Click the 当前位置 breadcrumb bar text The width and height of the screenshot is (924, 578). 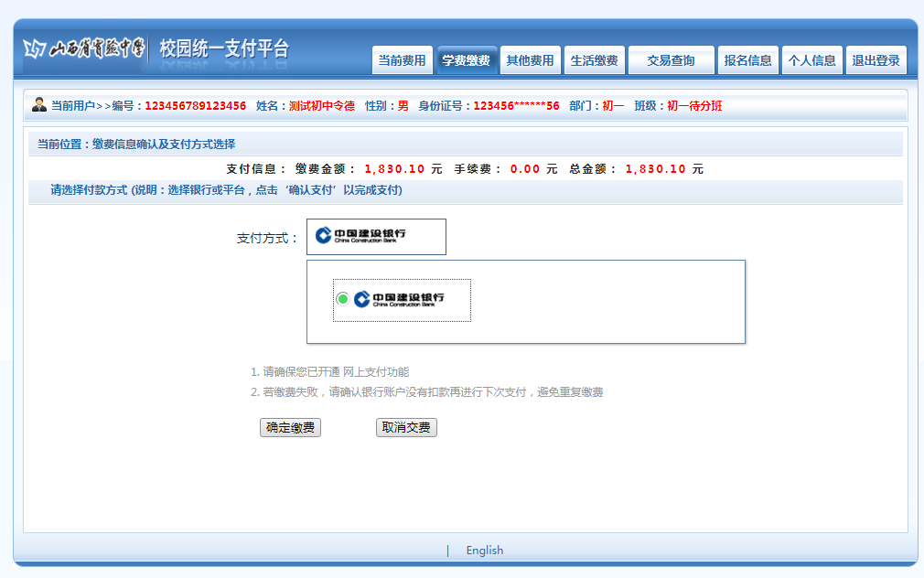(136, 144)
